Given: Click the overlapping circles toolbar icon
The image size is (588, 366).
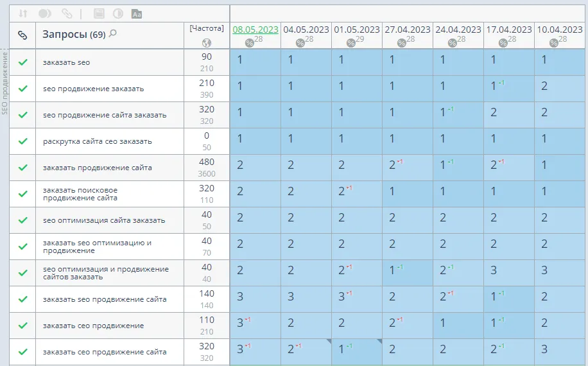Looking at the screenshot, I should [x=45, y=13].
